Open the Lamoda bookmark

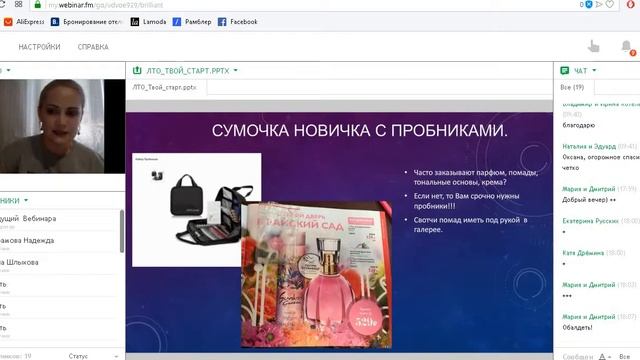148,22
